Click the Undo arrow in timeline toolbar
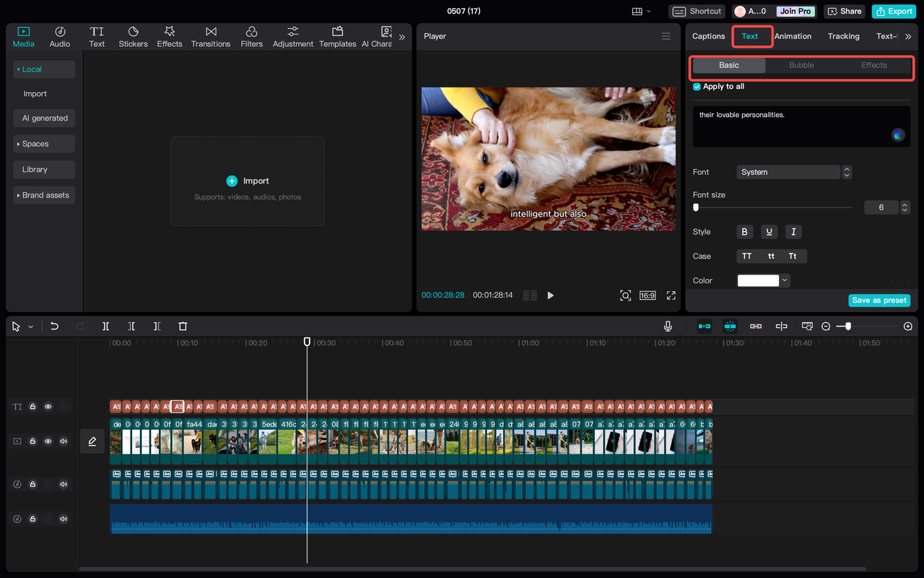 (54, 327)
